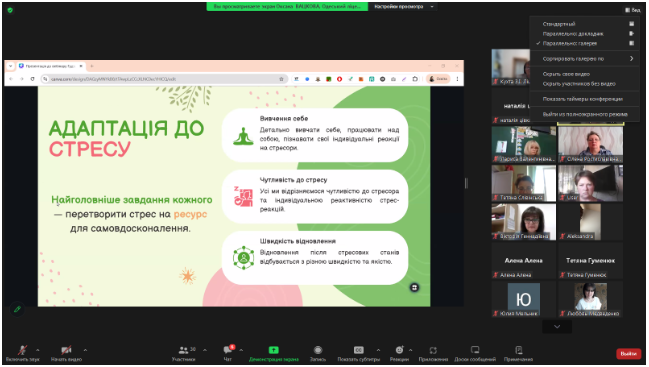The image size is (649, 367).
Task: Click the browser profile avatar button
Action: tap(438, 79)
